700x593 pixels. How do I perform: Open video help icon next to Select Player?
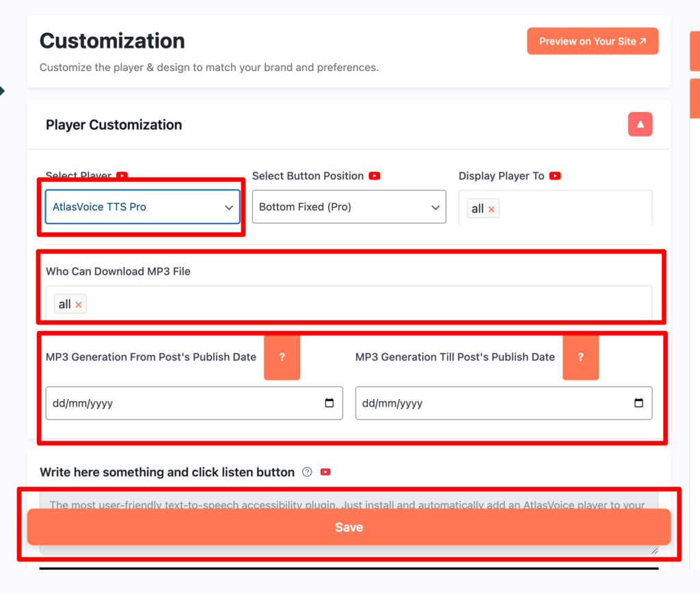(x=122, y=176)
